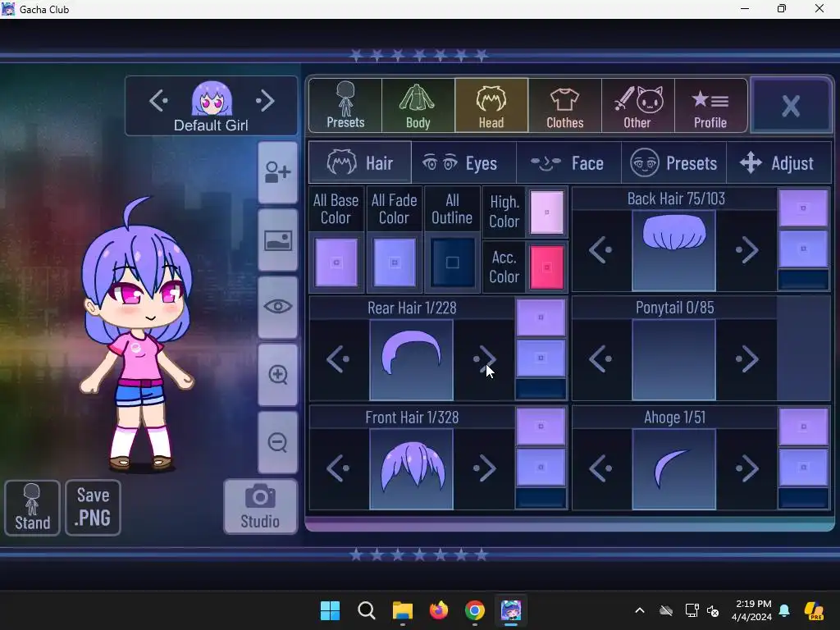
Task: Click the Stand pose button
Action: [32, 508]
